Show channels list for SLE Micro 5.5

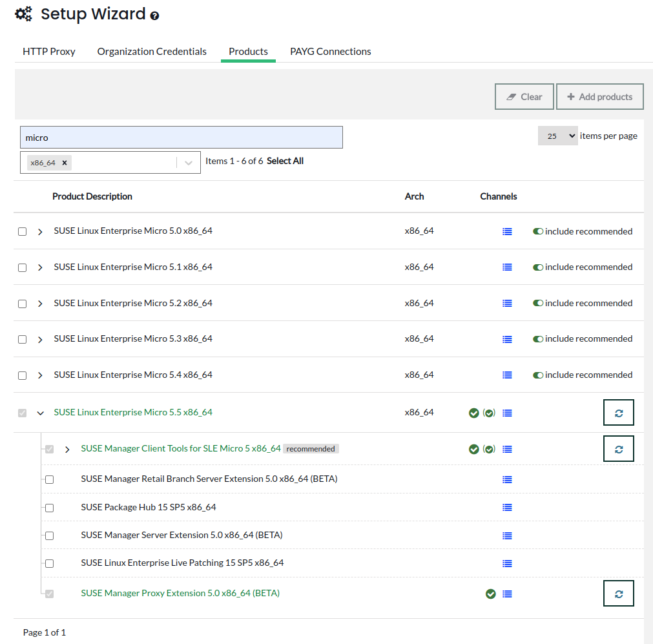click(507, 413)
